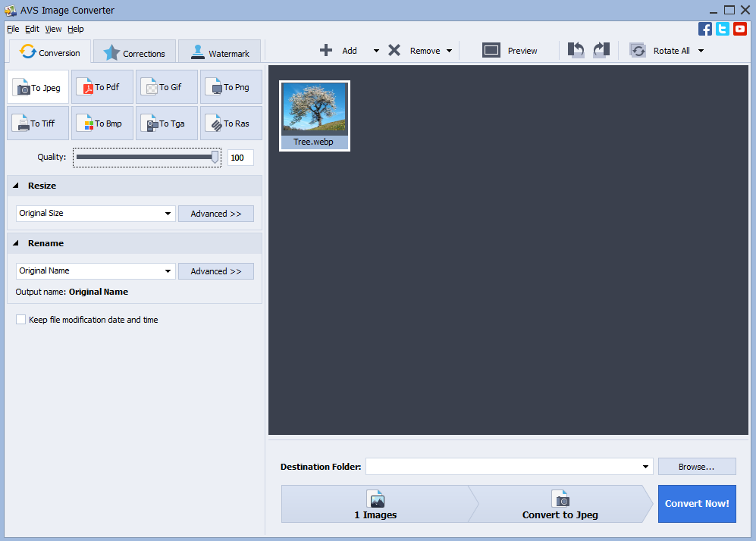Open Advanced rename options
The height and width of the screenshot is (541, 756).
point(216,271)
